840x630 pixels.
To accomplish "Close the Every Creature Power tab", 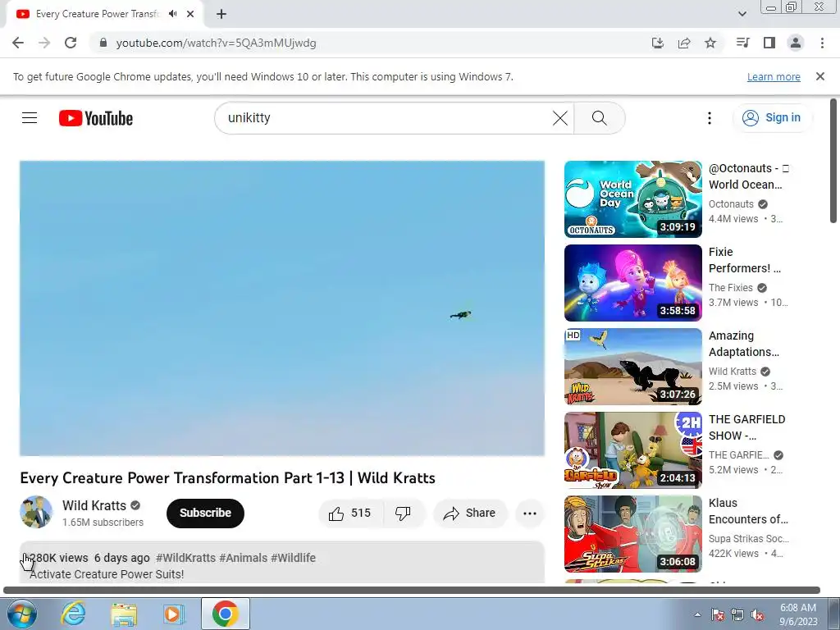I will (x=190, y=15).
